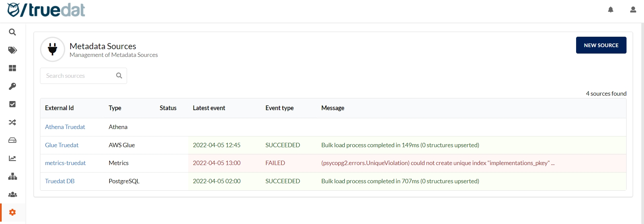Click the NEW SOURCE button
Image resolution: width=644 pixels, height=224 pixels.
click(x=601, y=45)
